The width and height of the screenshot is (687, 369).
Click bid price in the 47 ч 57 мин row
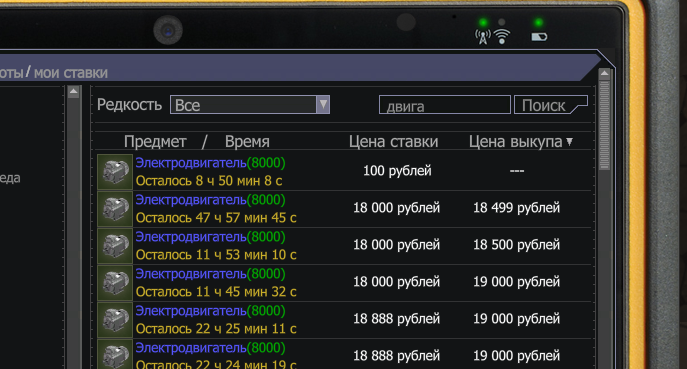[x=397, y=207]
